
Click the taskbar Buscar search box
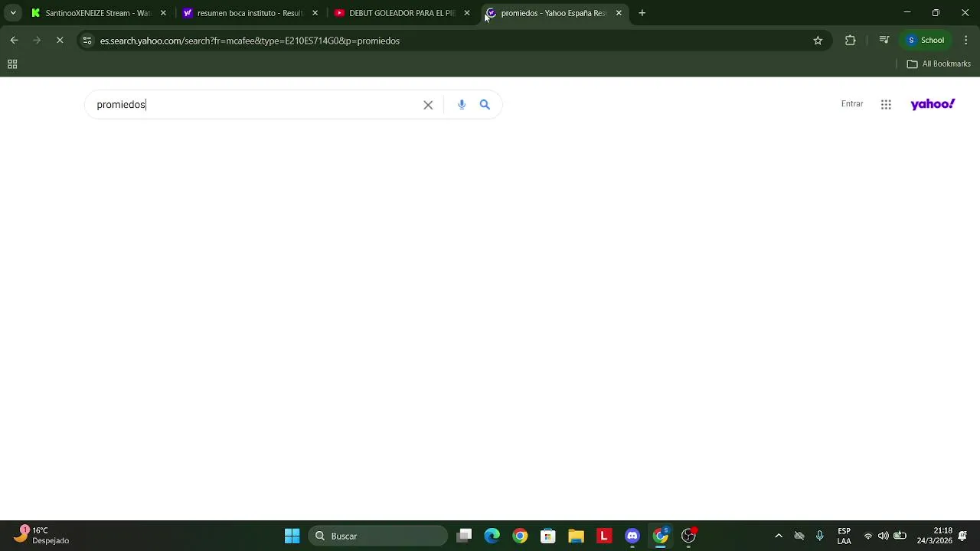(x=378, y=536)
